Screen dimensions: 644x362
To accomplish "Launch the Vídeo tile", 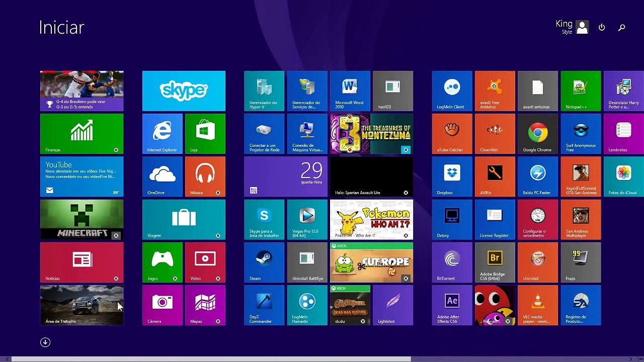I will (205, 262).
